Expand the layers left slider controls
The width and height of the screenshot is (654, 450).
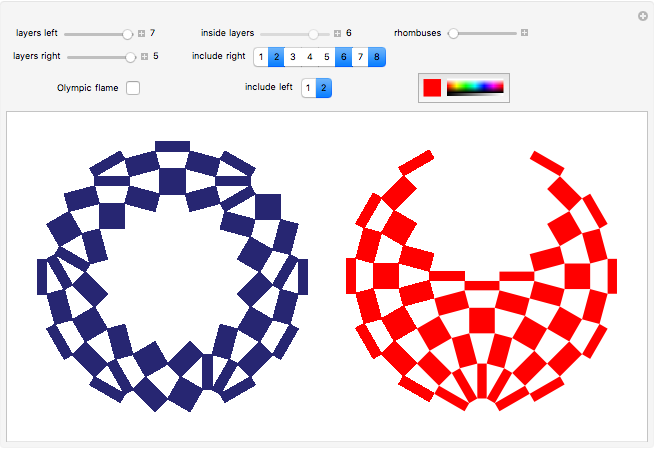141,33
